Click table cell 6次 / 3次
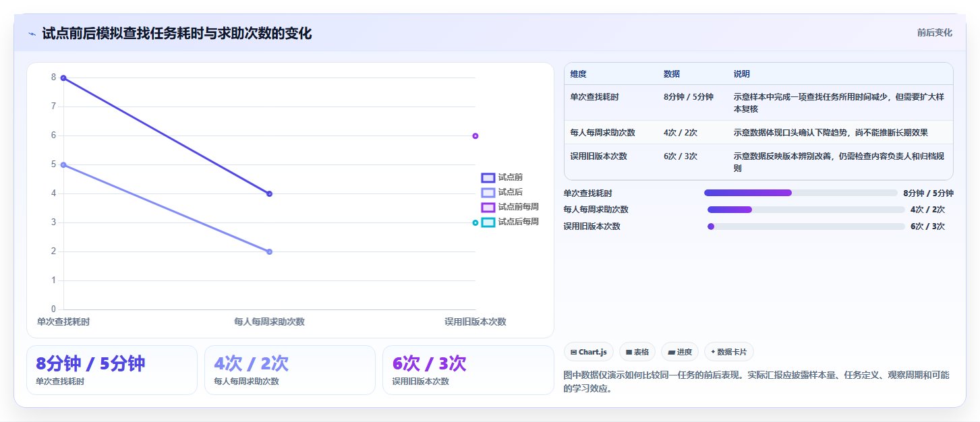Viewport: 980px width, 422px height. click(681, 156)
